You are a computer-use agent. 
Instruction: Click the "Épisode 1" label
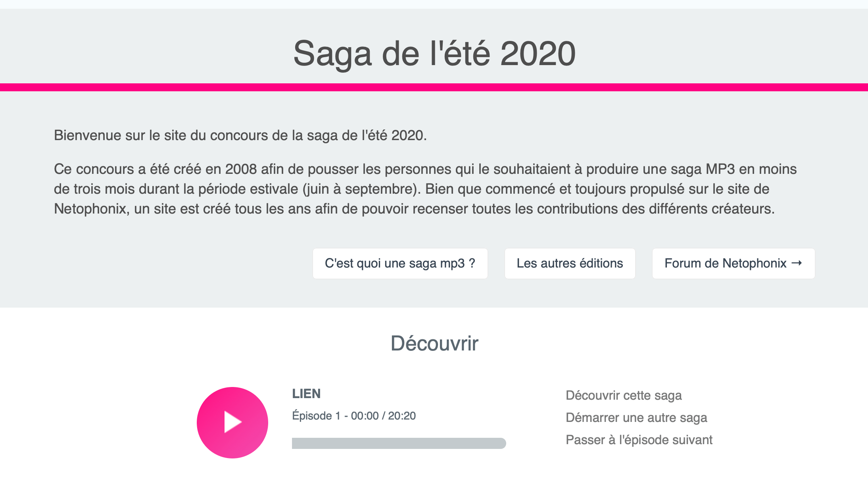click(316, 416)
